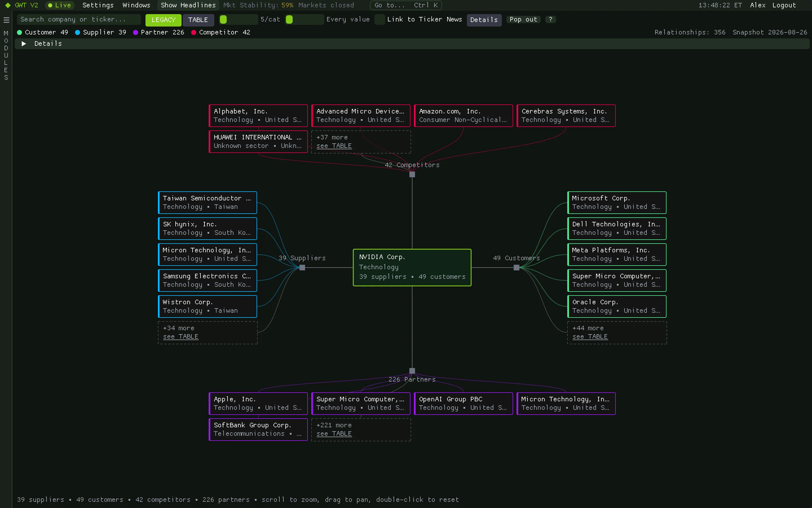Click the 42 Competitors hub node square
812x508 pixels.
click(x=412, y=174)
